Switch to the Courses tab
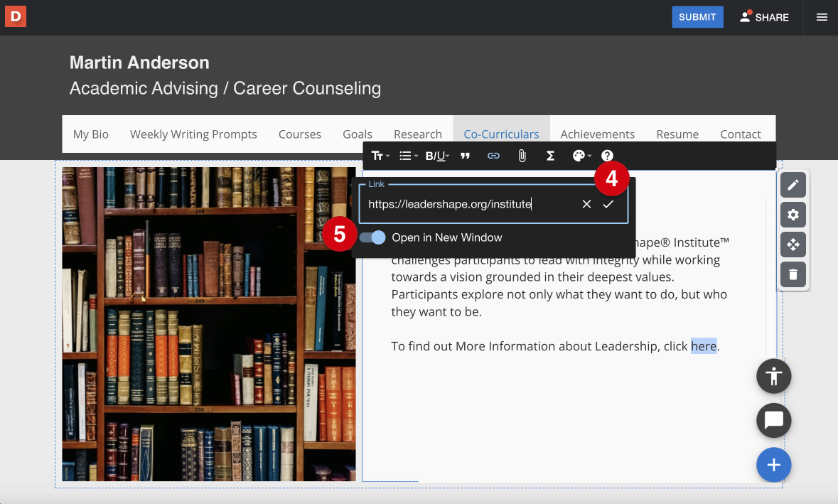838x504 pixels. [x=300, y=134]
